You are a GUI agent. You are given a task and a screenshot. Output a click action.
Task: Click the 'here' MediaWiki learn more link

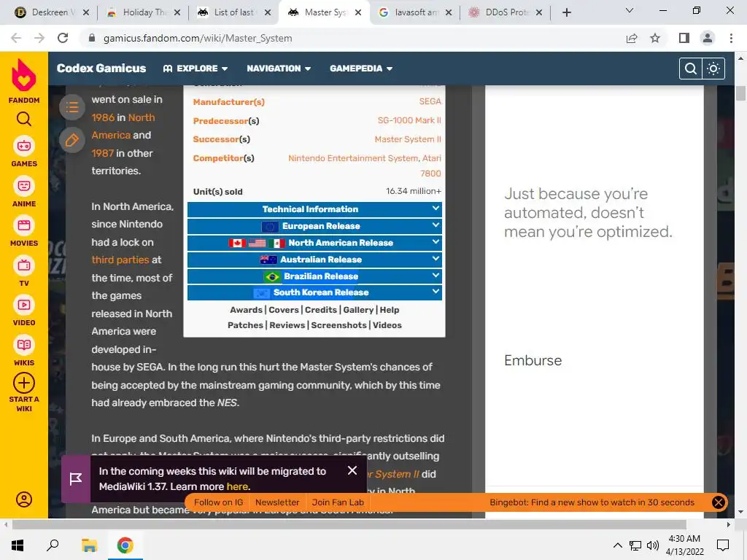pos(237,486)
